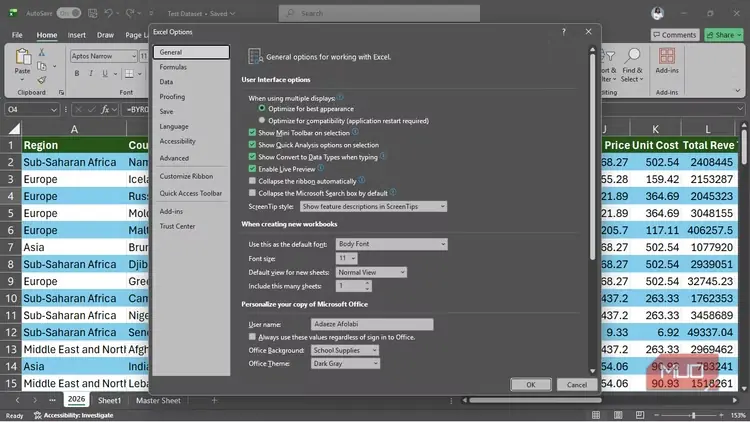Switch to the Draw ribbon tab
Screen dimensions: 750x422
[105, 35]
